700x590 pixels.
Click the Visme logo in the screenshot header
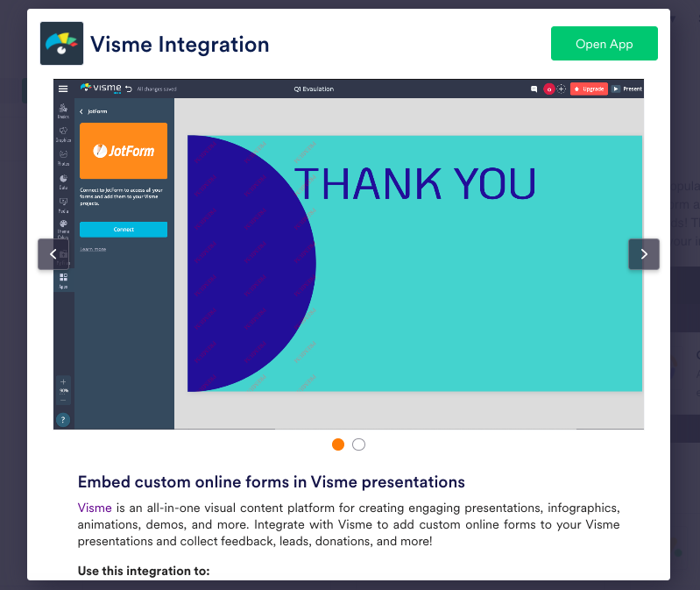101,88
